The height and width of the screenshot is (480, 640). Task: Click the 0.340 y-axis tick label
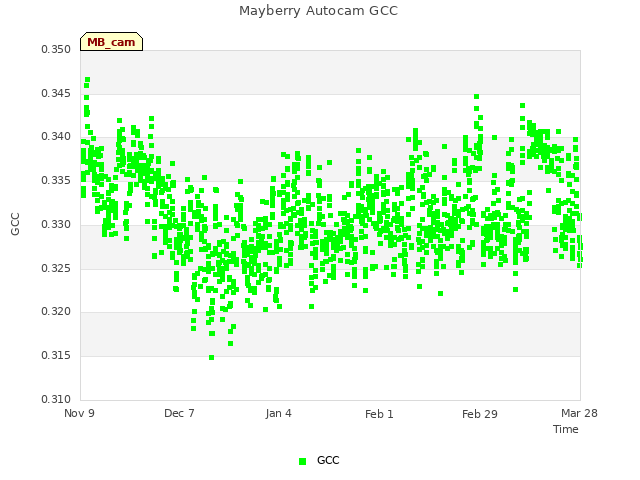click(x=56, y=136)
